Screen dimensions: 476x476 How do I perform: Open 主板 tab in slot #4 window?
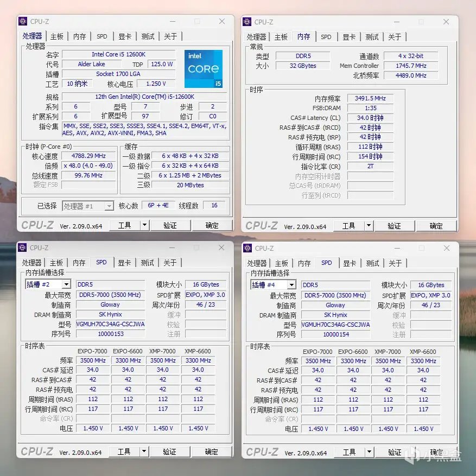click(281, 263)
